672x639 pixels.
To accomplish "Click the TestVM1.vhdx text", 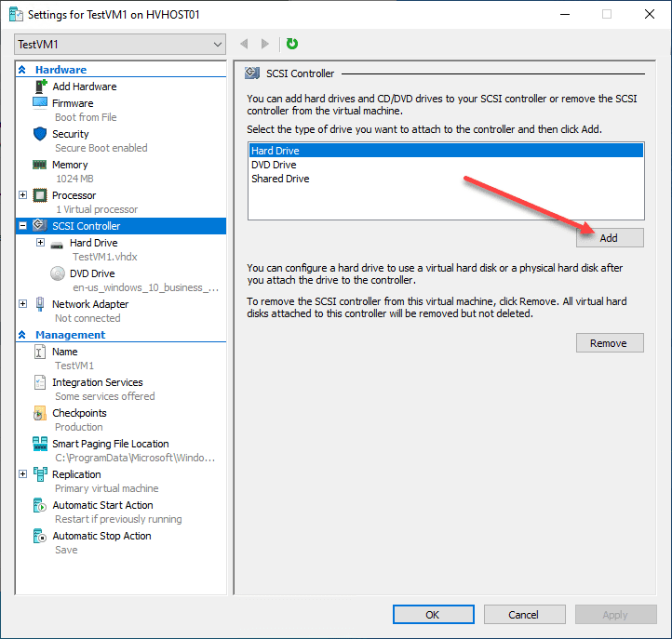I will [105, 257].
